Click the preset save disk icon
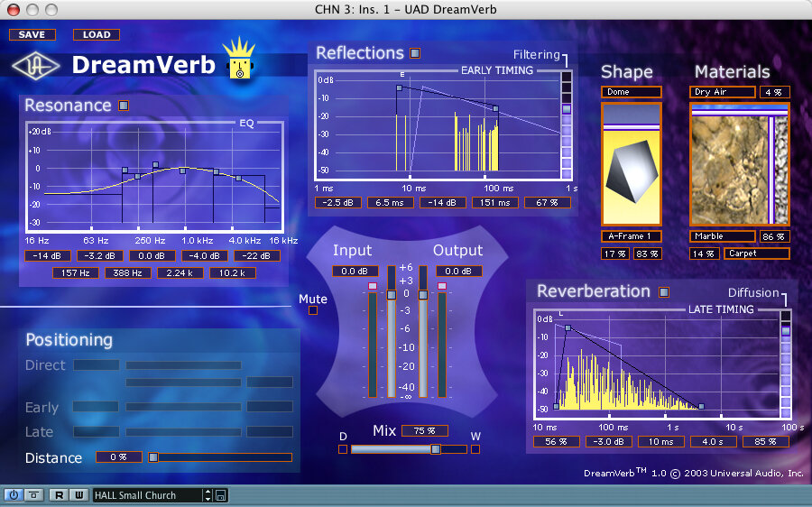This screenshot has height=507, width=812. click(x=220, y=495)
